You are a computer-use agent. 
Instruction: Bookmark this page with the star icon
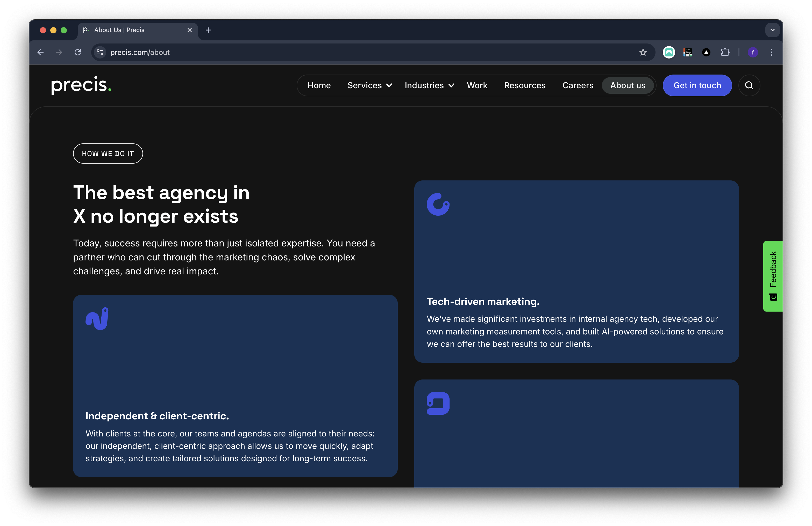(643, 52)
